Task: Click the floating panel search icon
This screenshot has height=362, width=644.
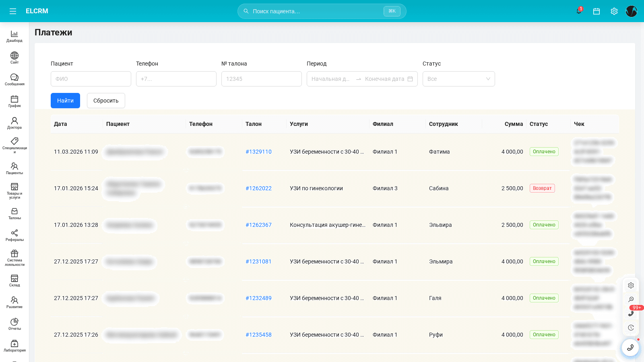Action: pyautogui.click(x=631, y=299)
